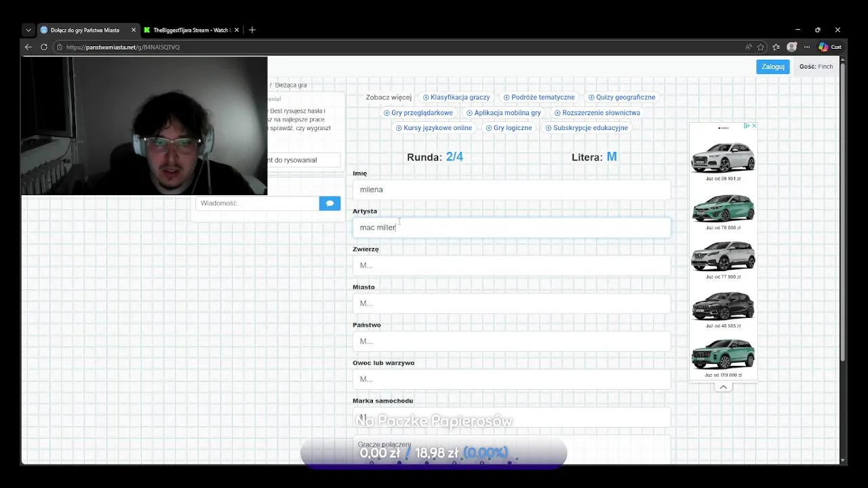Click the green SUV ad priced 119 000 zł
The image size is (868, 488).
click(723, 356)
